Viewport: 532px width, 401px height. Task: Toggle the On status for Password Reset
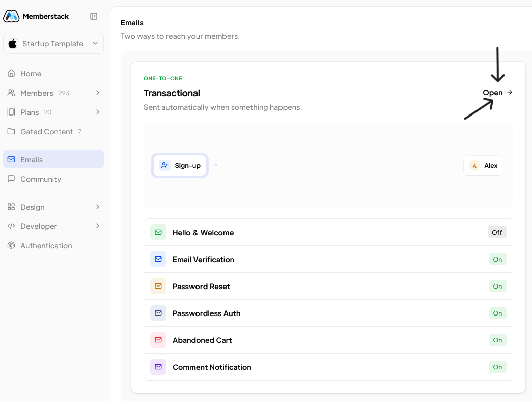click(498, 286)
